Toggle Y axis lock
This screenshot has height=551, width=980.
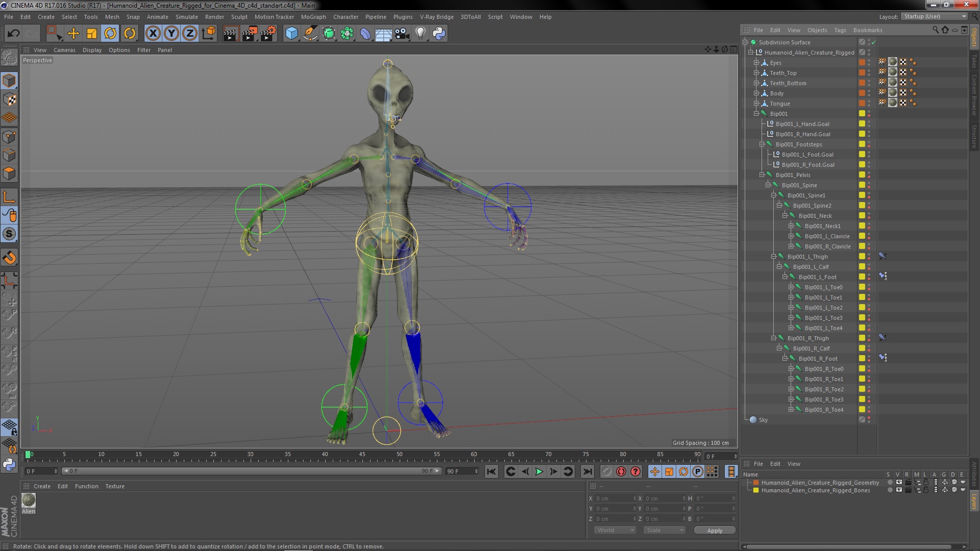(x=171, y=34)
